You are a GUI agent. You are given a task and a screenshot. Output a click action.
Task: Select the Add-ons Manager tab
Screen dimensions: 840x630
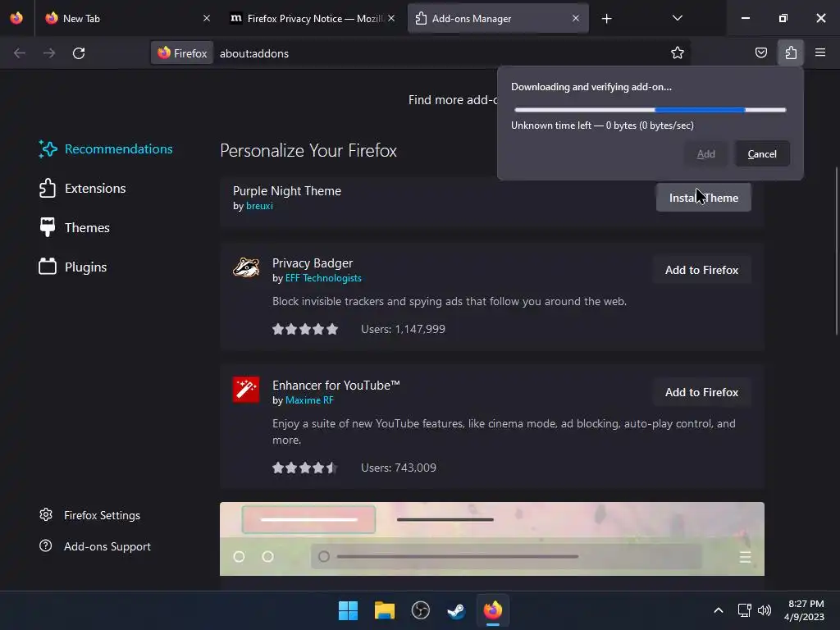[498, 18]
